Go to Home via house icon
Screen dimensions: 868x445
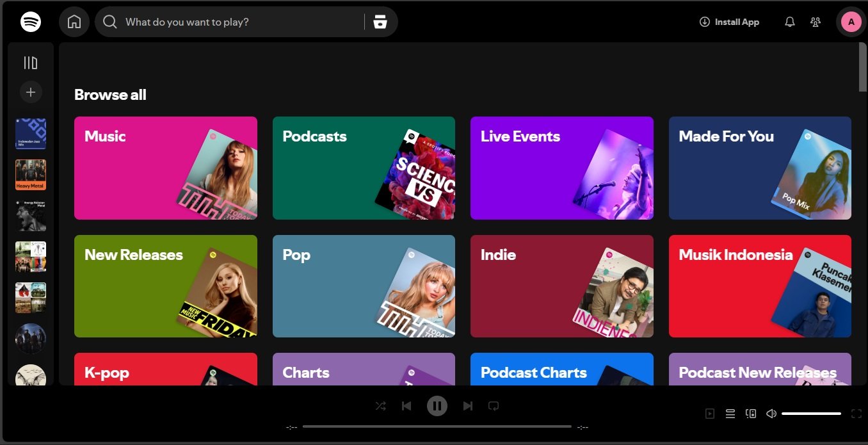point(74,22)
